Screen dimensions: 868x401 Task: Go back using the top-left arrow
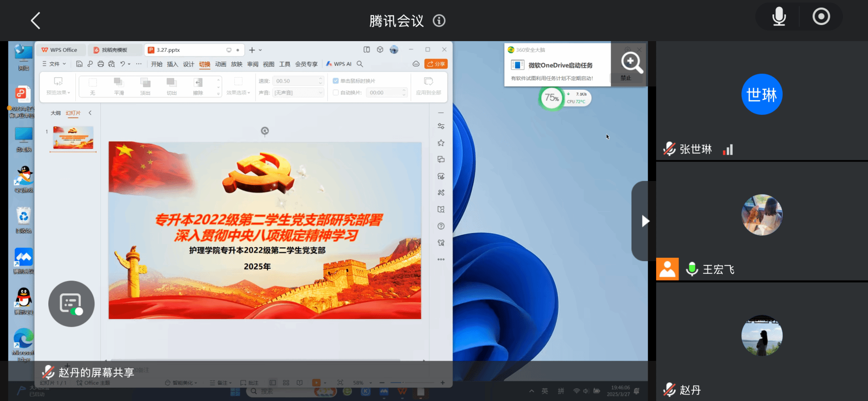tap(36, 20)
